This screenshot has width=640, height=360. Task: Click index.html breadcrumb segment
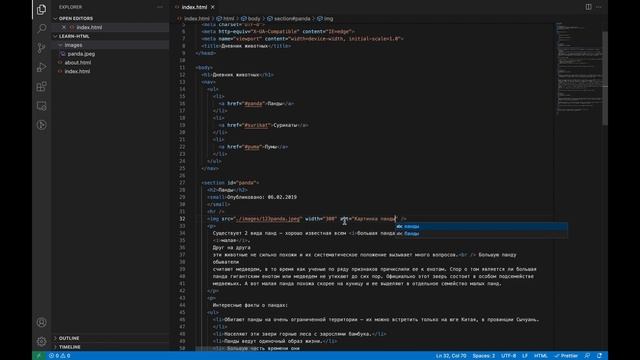point(196,19)
